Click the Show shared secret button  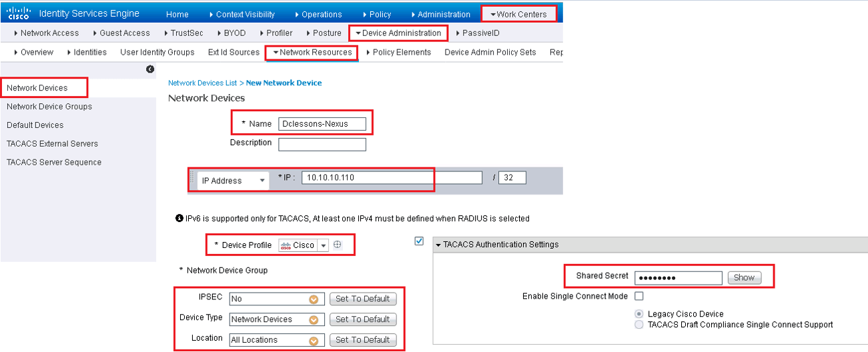click(x=744, y=277)
